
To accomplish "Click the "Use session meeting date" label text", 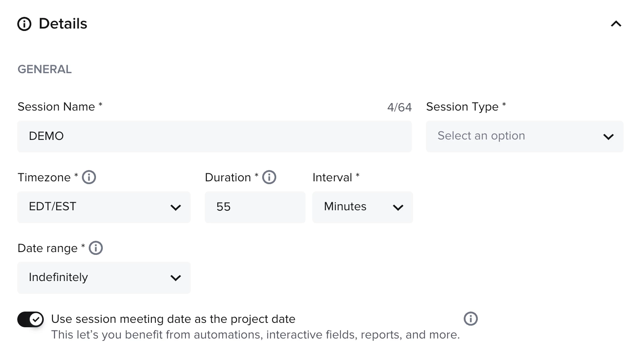I will point(173,319).
